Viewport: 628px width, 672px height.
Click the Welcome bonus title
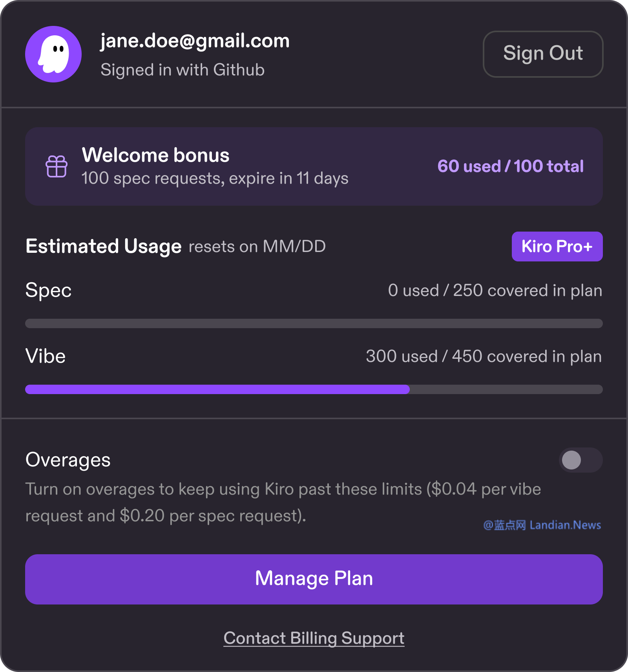[156, 155]
